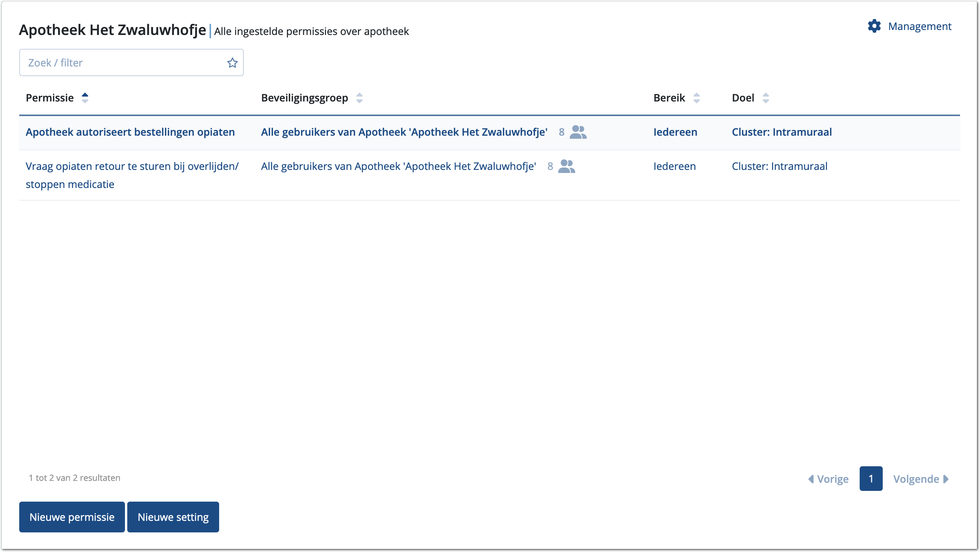
Task: Click users group icon in second row
Action: pyautogui.click(x=566, y=166)
